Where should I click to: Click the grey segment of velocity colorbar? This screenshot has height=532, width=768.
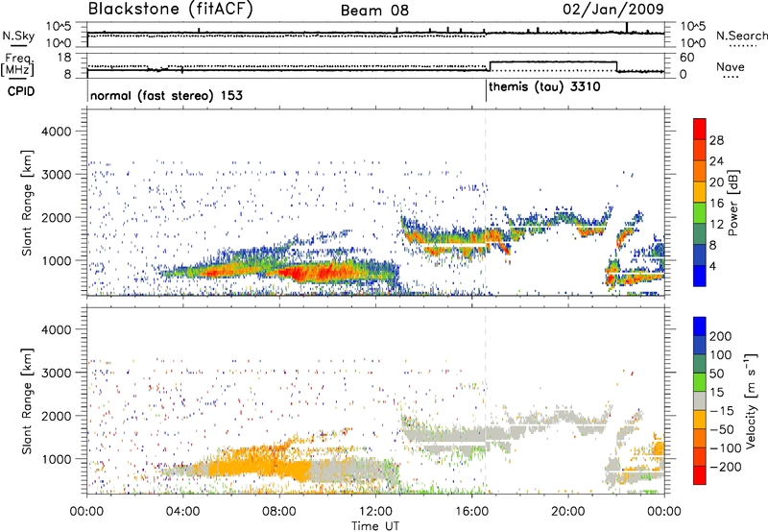(700, 401)
